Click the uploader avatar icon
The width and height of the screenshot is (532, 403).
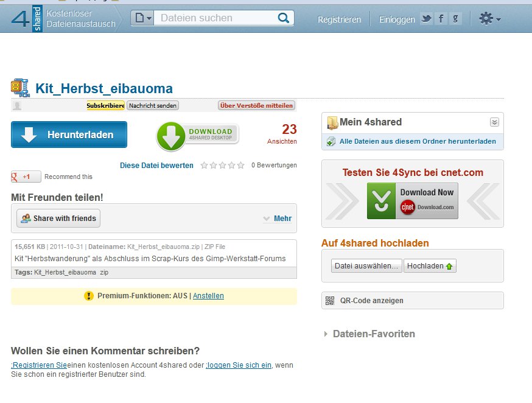[x=17, y=105]
